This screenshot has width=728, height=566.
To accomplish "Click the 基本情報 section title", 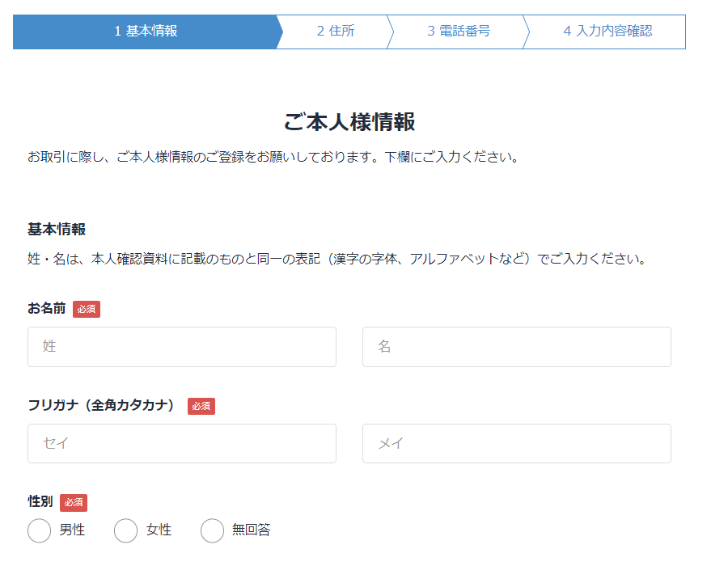I will 57,229.
